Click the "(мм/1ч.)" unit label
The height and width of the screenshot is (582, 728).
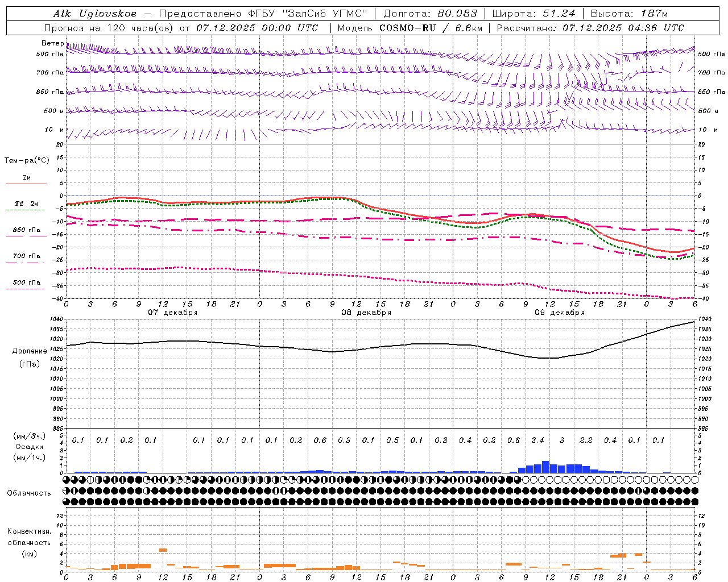tap(29, 458)
